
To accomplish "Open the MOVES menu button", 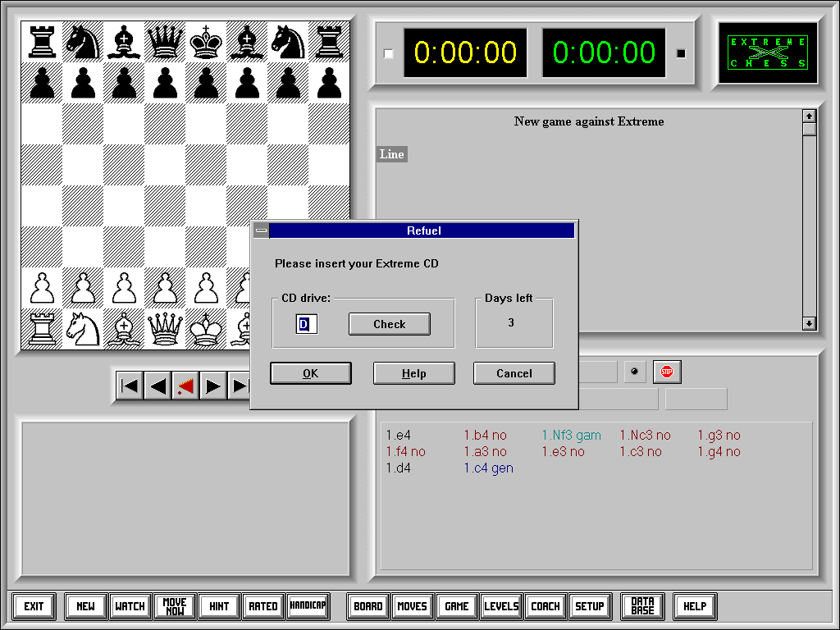I will coord(412,606).
